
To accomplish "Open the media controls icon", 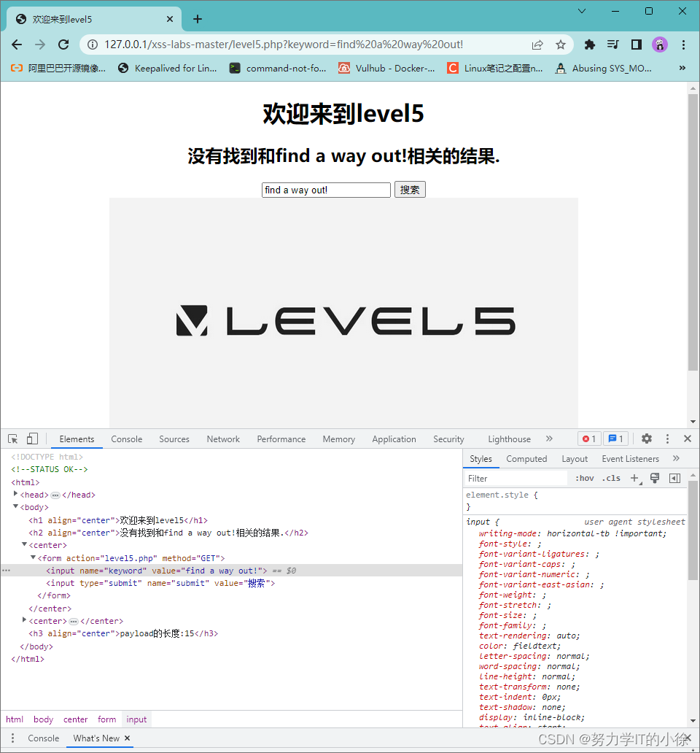I will pyautogui.click(x=612, y=45).
